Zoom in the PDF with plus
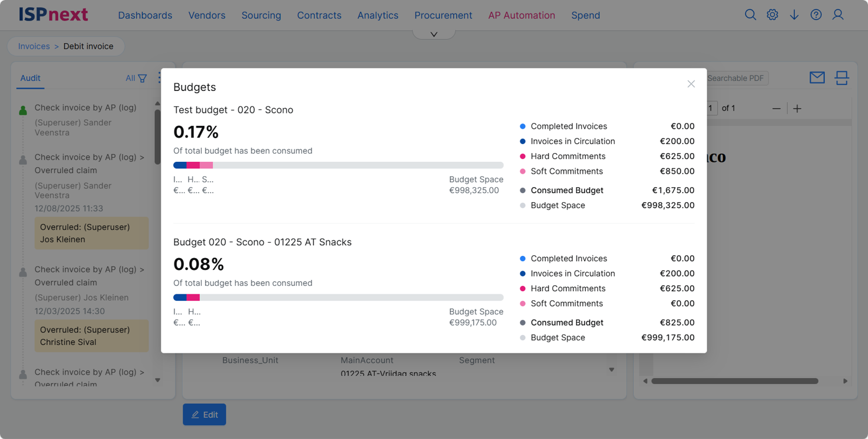868x439 pixels. coord(797,109)
